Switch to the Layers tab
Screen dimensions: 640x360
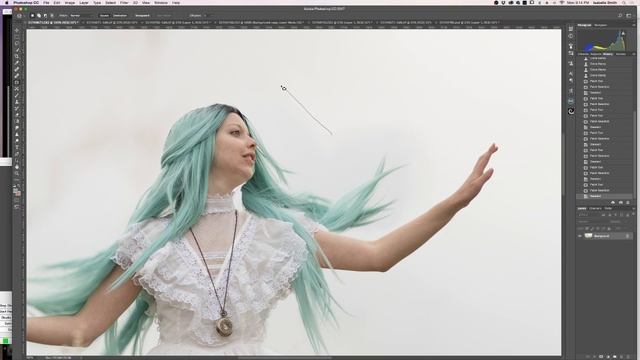tap(582, 208)
